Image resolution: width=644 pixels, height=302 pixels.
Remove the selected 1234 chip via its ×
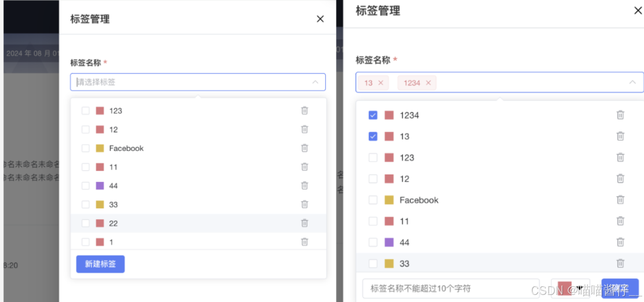[428, 83]
